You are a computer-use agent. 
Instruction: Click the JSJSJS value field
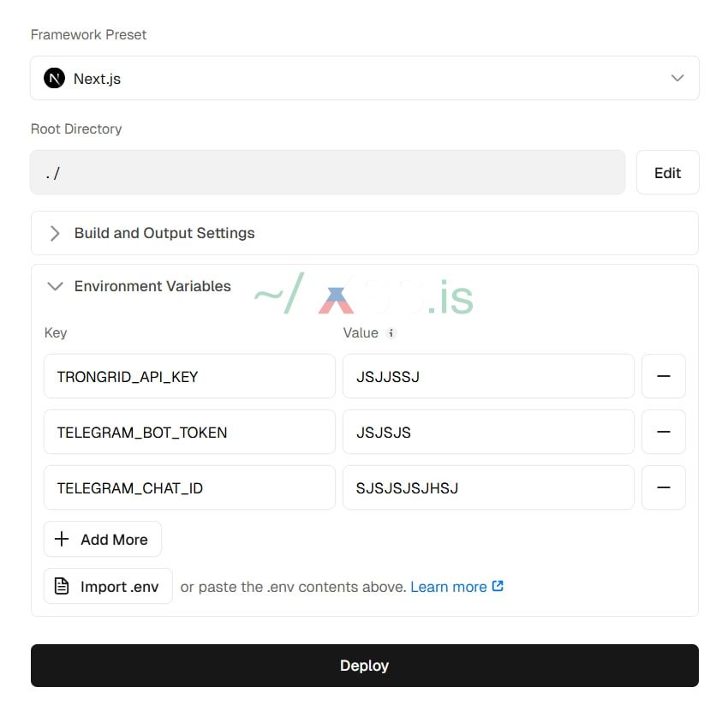(488, 432)
